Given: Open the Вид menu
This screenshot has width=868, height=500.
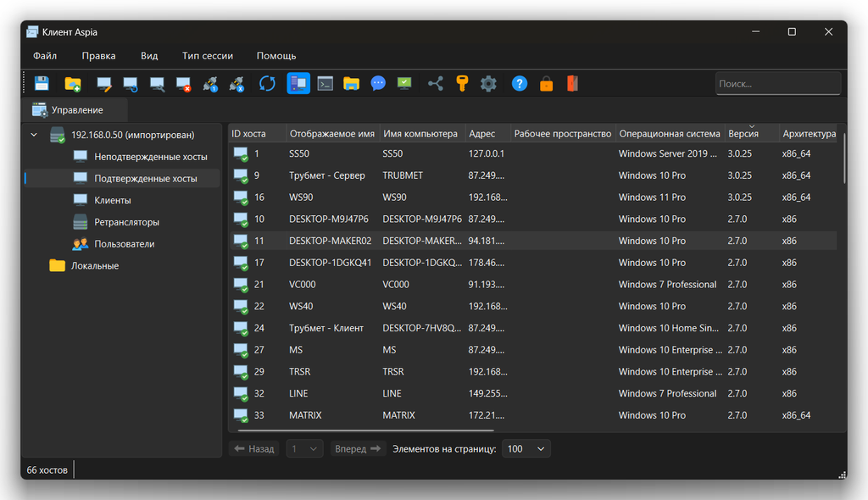Looking at the screenshot, I should 149,56.
